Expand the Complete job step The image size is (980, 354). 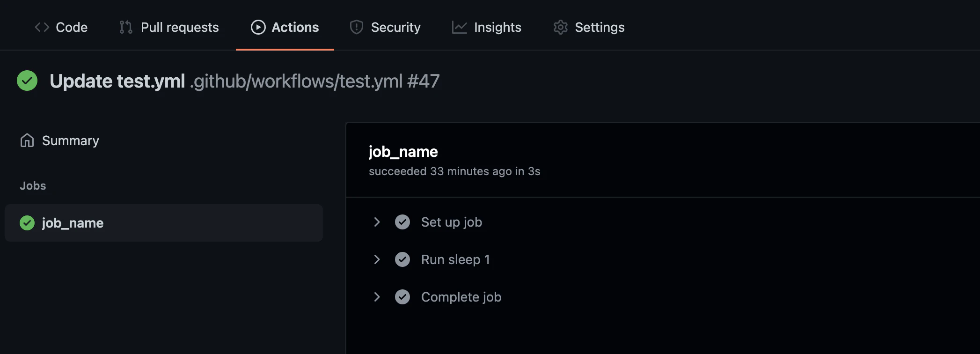[377, 297]
